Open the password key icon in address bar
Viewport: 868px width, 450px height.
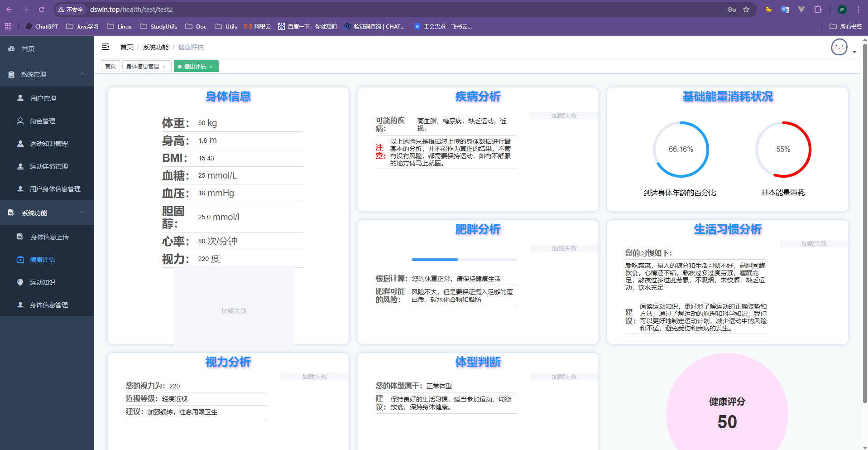point(732,9)
